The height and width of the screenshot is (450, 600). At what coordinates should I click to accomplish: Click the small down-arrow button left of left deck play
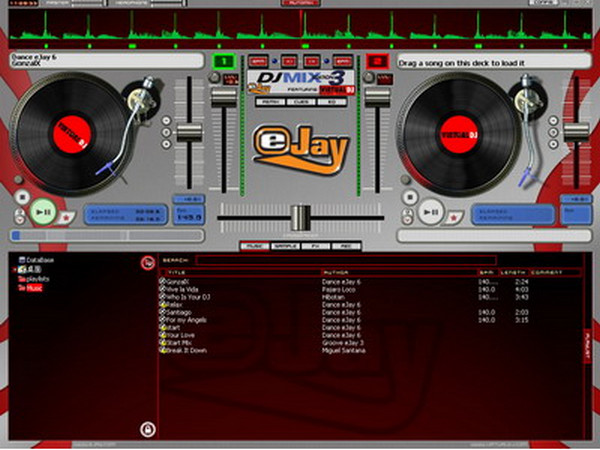[20, 220]
